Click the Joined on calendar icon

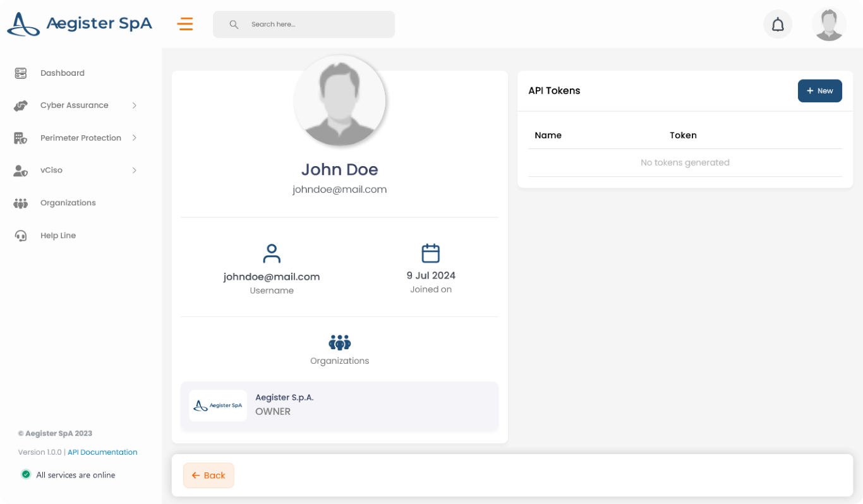tap(431, 253)
